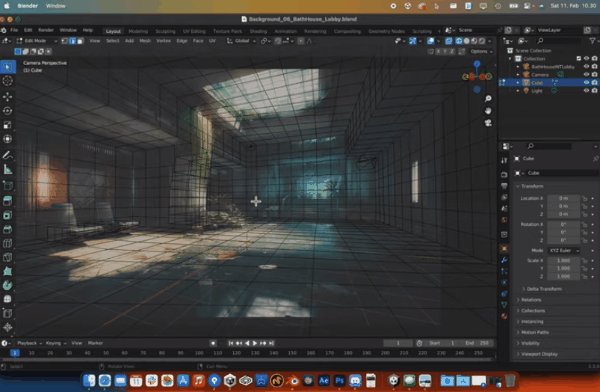Open the Mesh menu in viewport header

coord(145,41)
